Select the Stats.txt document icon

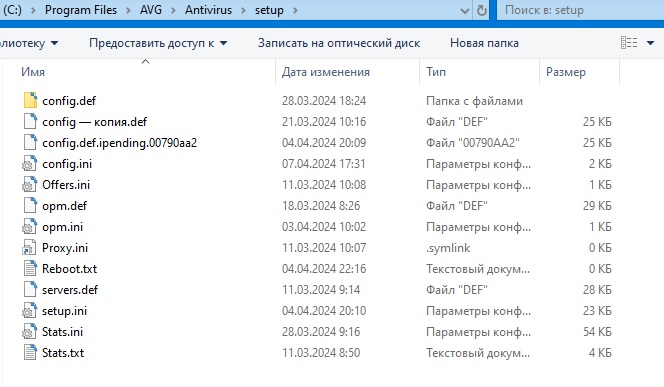30,353
